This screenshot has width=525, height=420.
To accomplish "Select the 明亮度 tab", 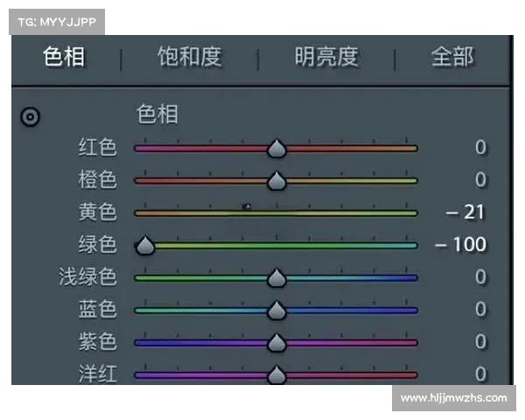I will (326, 58).
